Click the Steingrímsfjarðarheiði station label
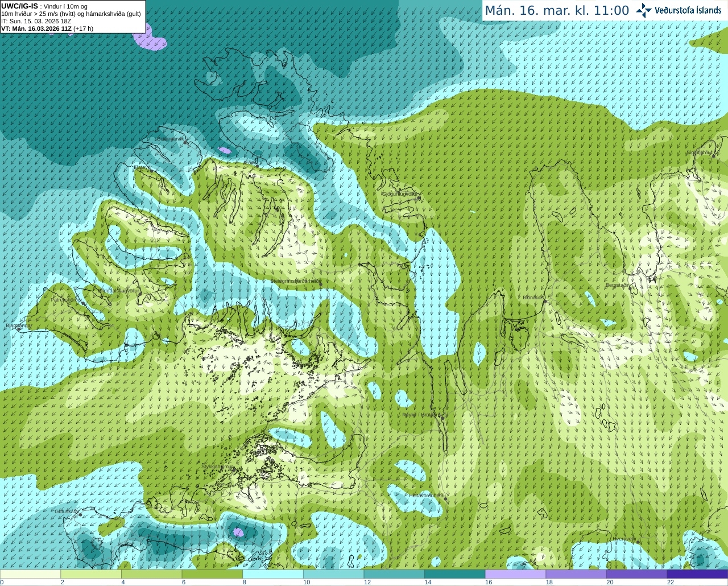The image size is (728, 586). 296,281
